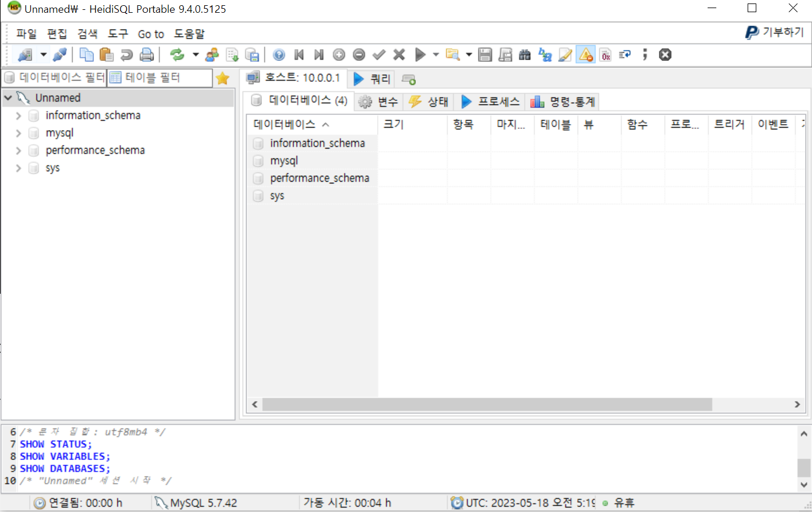The width and height of the screenshot is (812, 512).
Task: Open the 파일 menu
Action: [26, 34]
